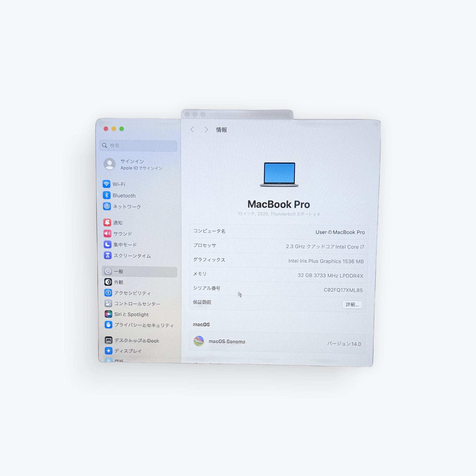Open 通知 bell icon

pos(107,222)
